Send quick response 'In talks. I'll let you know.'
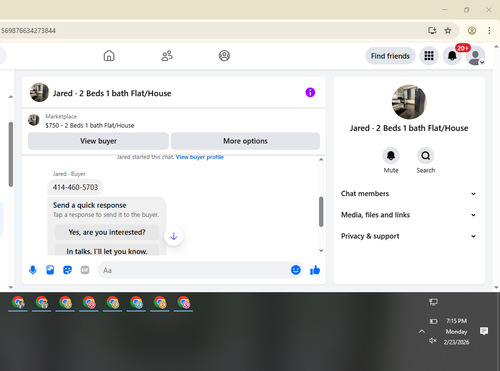Image resolution: width=500 pixels, height=371 pixels. (x=107, y=251)
